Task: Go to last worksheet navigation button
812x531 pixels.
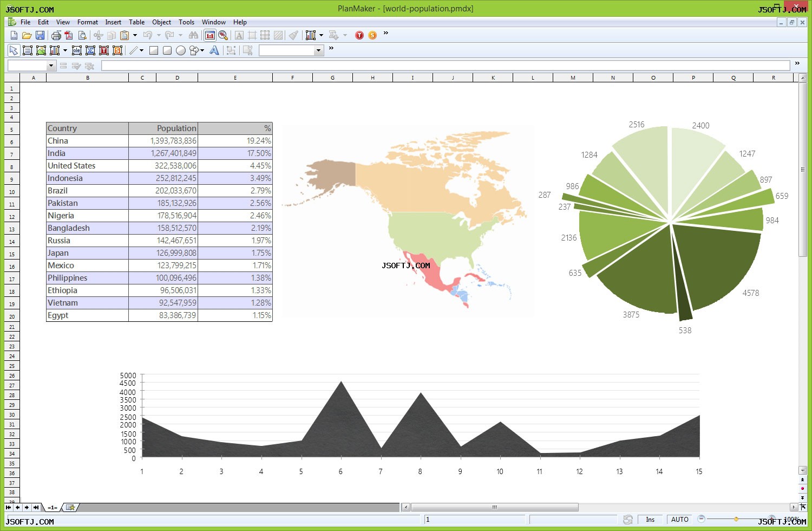Action: pyautogui.click(x=36, y=508)
